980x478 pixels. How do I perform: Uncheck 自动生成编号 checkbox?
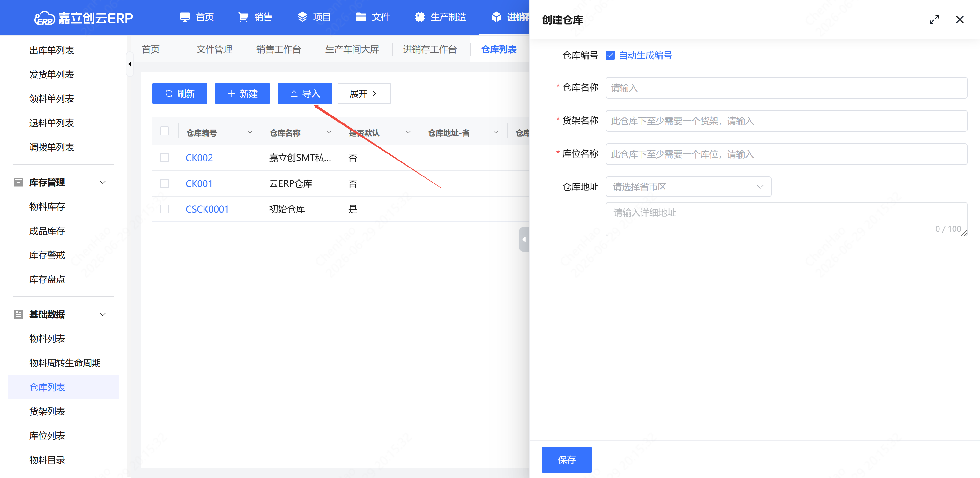[610, 56]
